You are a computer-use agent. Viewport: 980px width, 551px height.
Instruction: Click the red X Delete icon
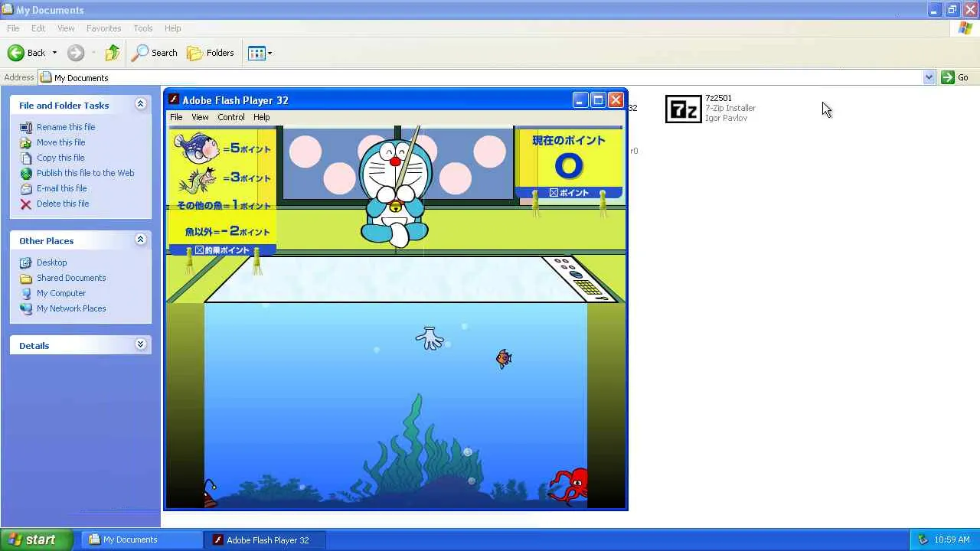[26, 204]
